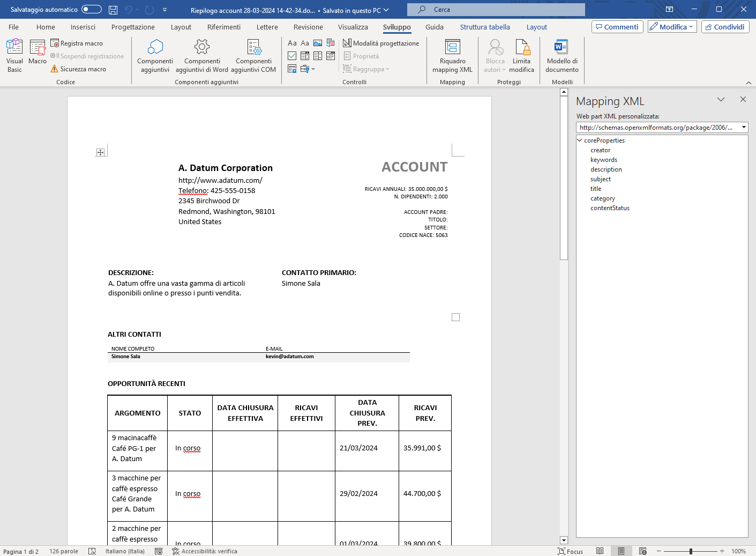Open Sicurezza macro settings
Viewport: 756px width, 556px height.
(x=78, y=69)
